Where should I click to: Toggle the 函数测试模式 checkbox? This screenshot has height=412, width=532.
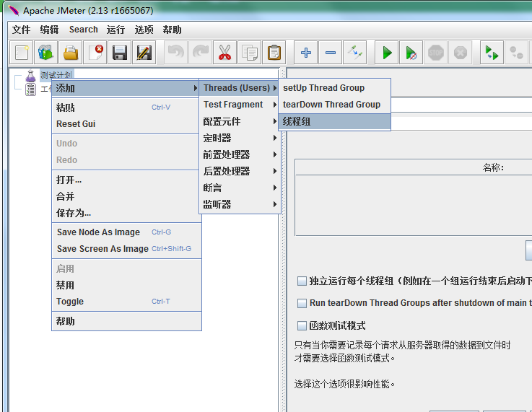(x=302, y=326)
